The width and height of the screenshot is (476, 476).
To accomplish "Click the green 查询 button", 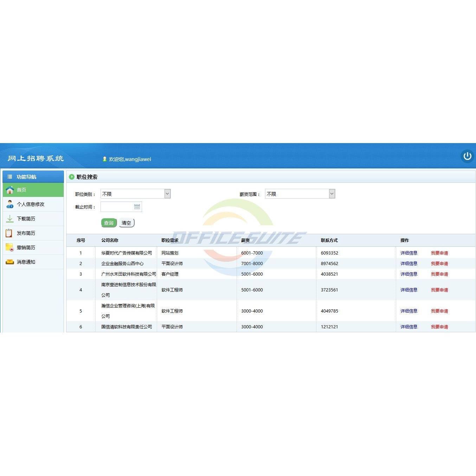I will point(109,223).
